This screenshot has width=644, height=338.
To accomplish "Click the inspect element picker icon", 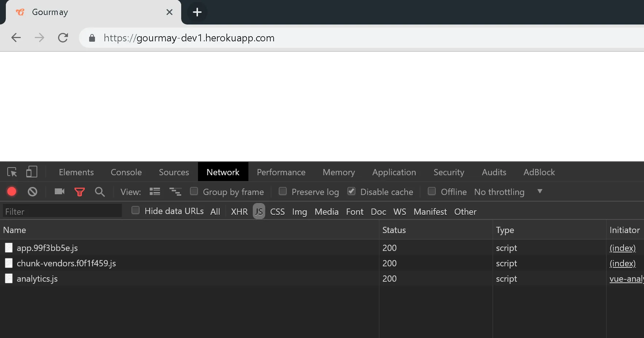I will point(12,172).
